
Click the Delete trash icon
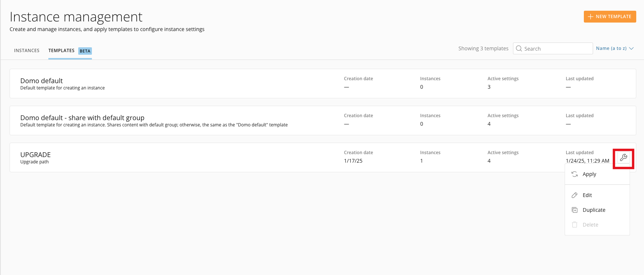[x=575, y=225]
